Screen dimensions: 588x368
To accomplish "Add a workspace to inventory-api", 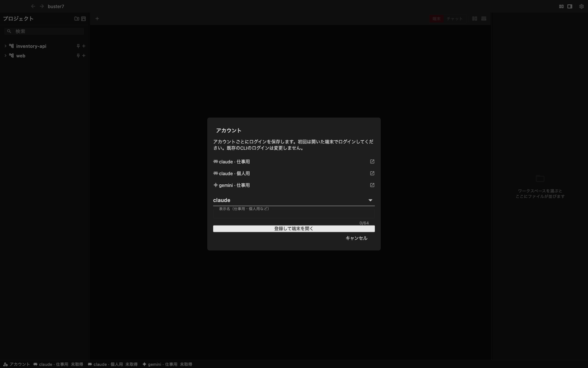I will 84,46.
